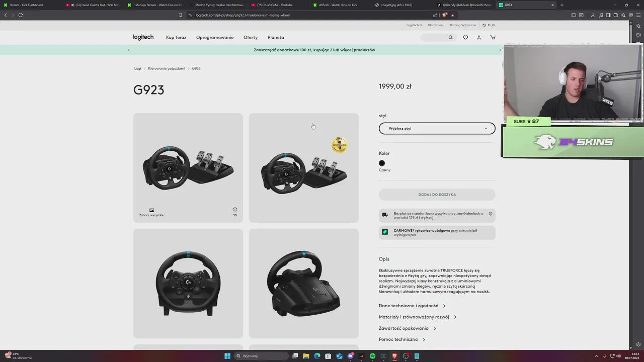Toggle the browser sidebar panel icon
Image resolution: width=644 pixels, height=362 pixels.
[x=608, y=15]
